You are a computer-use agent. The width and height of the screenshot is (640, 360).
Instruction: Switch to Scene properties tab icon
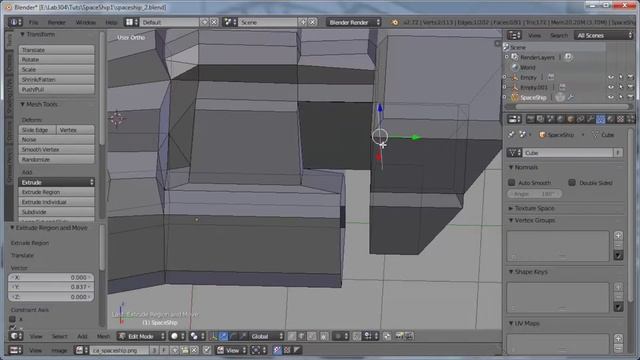click(x=550, y=119)
